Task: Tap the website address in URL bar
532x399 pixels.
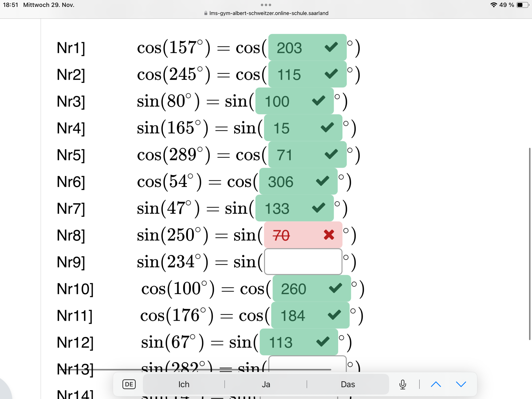Action: coord(269,13)
